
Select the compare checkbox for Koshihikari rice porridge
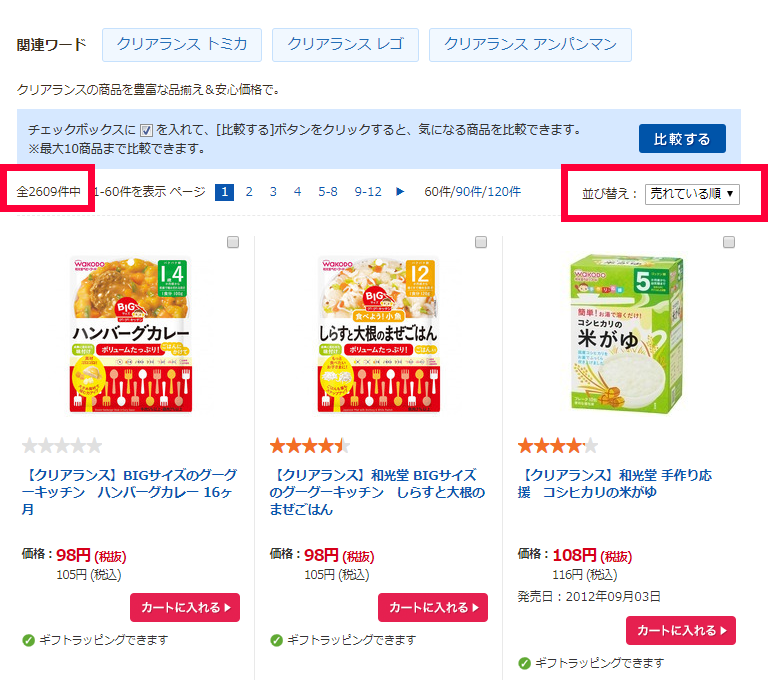pos(729,242)
